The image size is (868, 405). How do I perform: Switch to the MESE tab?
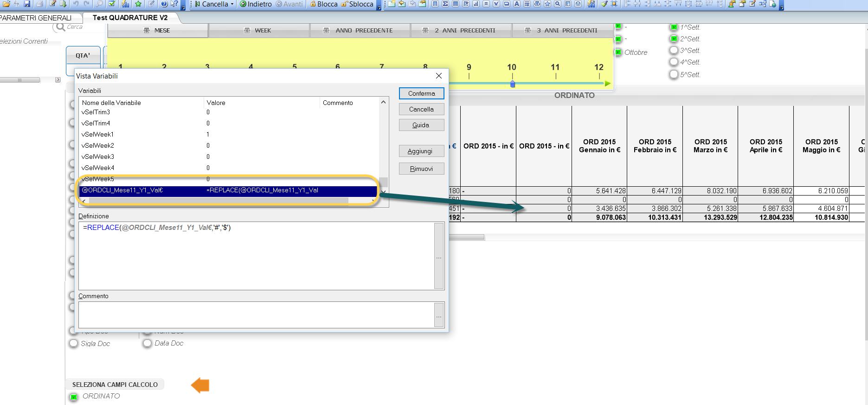158,30
